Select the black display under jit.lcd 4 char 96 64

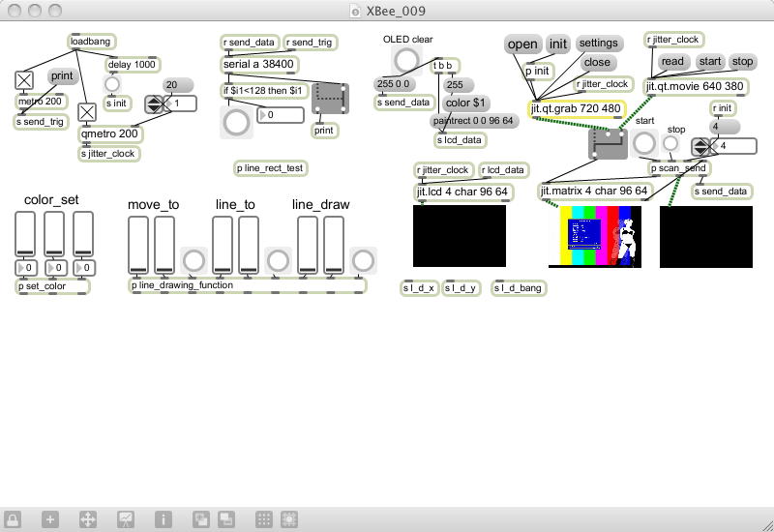point(460,236)
